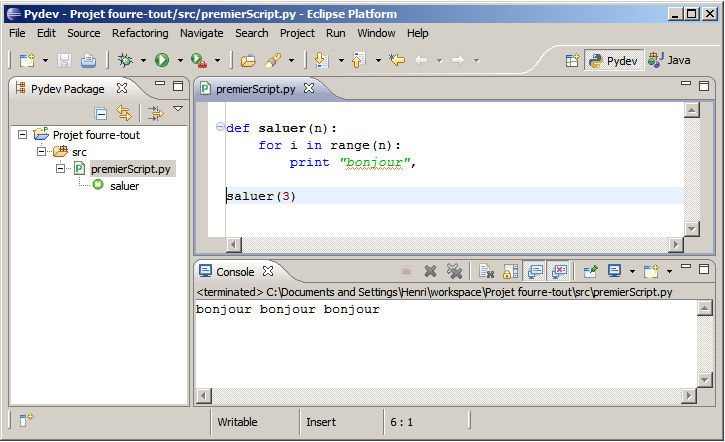This screenshot has width=725, height=442.
Task: Toggle Link with Editor in Package panel
Action: click(x=124, y=113)
